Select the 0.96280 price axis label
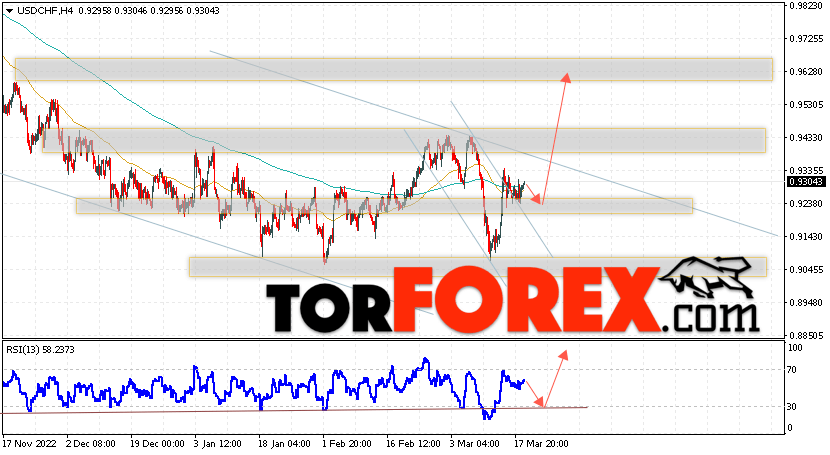Screen dimensions: 830x455 pyautogui.click(x=806, y=71)
